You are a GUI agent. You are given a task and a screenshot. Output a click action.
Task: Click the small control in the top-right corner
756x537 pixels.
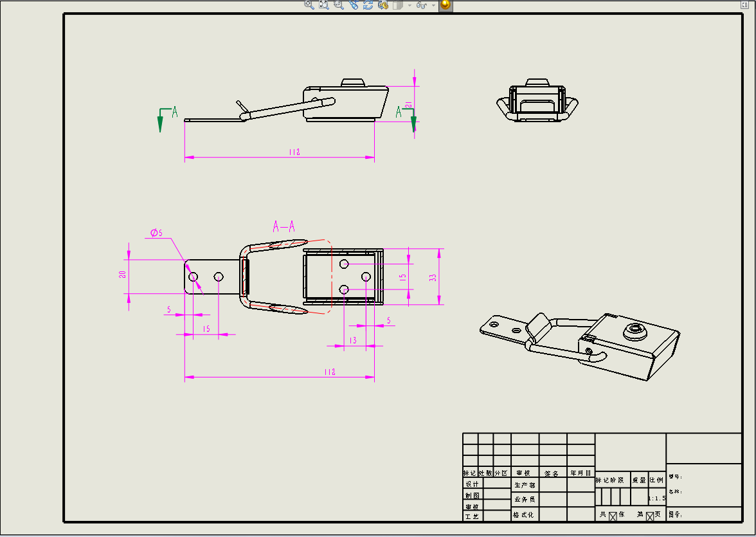(x=745, y=5)
